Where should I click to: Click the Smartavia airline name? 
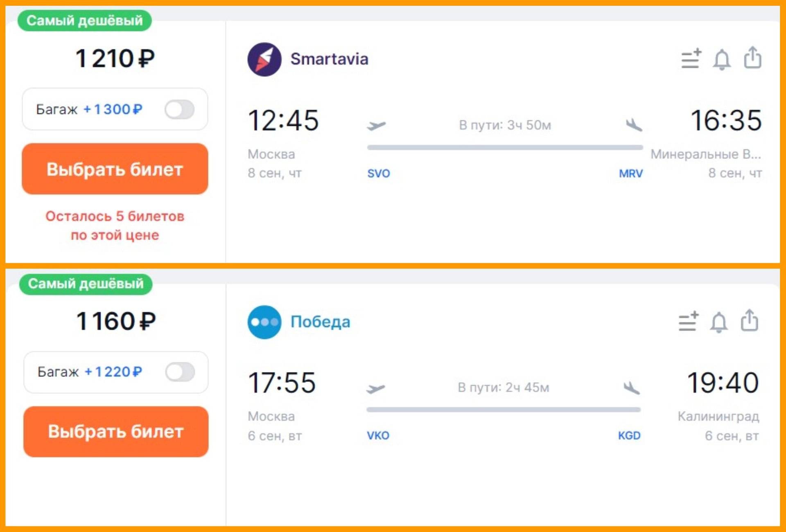(329, 59)
